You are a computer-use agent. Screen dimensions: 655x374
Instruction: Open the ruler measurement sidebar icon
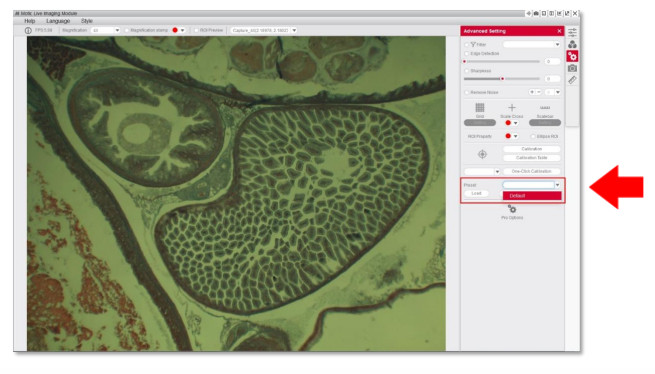pyautogui.click(x=572, y=80)
